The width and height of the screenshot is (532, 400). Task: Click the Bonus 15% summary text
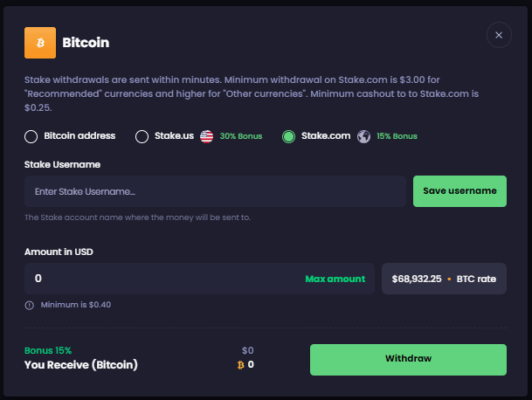(x=48, y=350)
